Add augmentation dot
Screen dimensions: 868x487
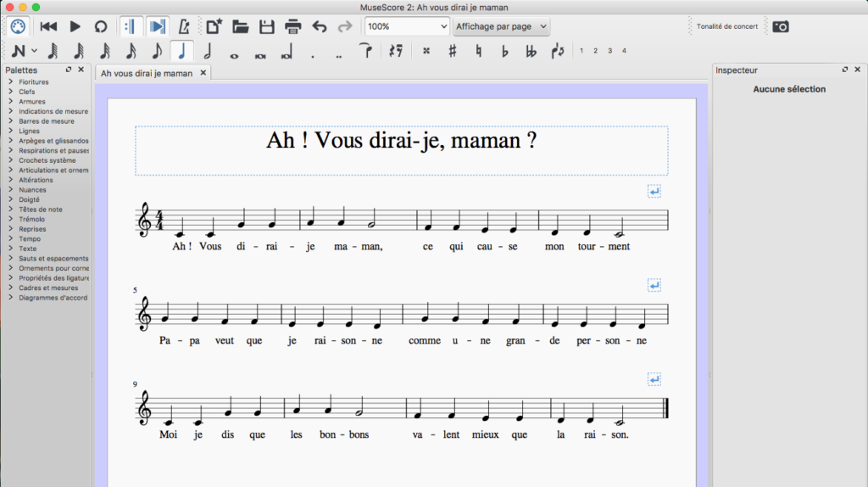click(313, 55)
